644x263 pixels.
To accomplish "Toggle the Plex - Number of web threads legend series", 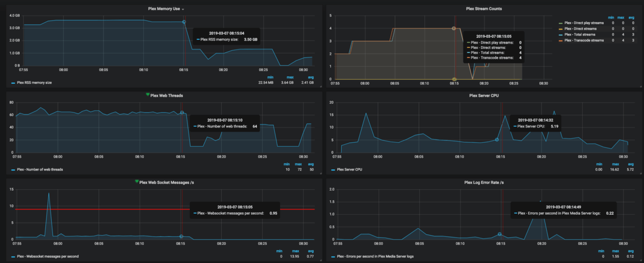I will tap(40, 169).
